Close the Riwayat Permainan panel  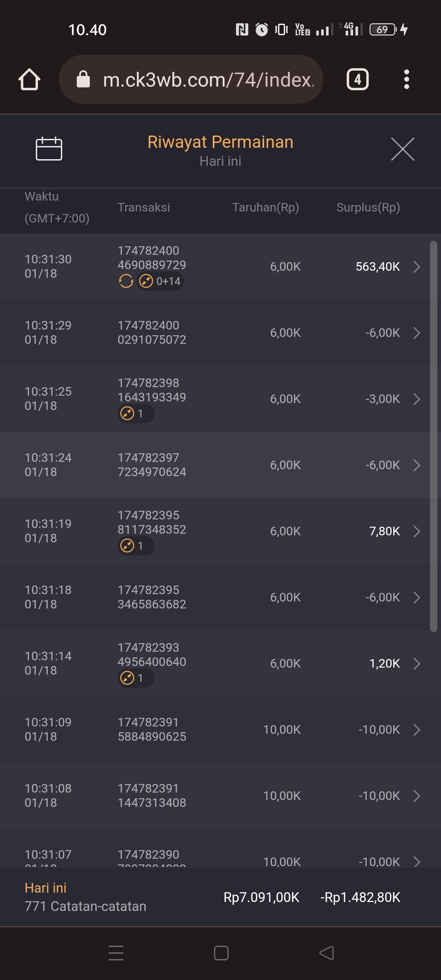click(x=403, y=149)
